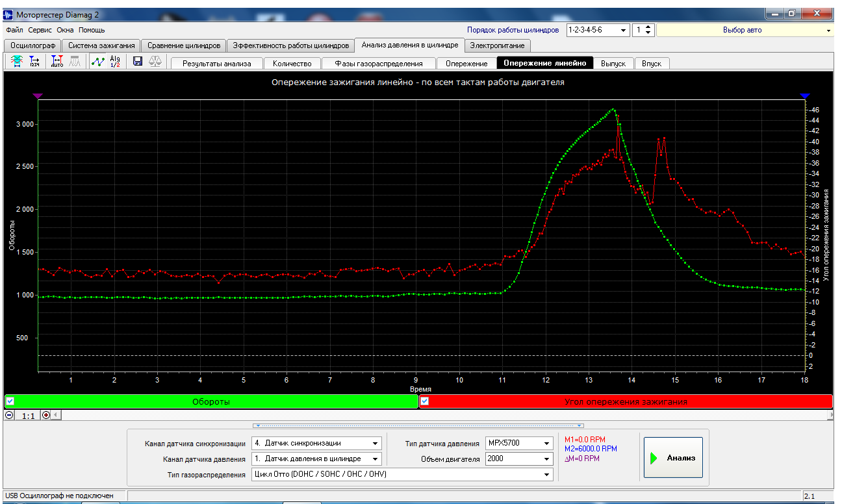
Task: Open the Тип газораспределения combo box
Action: point(546,474)
